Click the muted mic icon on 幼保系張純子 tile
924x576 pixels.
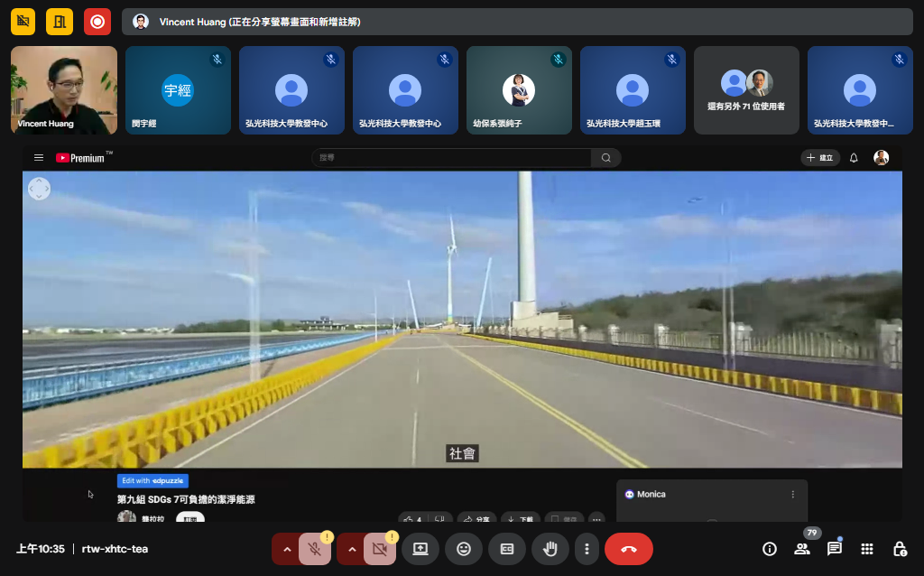[559, 60]
